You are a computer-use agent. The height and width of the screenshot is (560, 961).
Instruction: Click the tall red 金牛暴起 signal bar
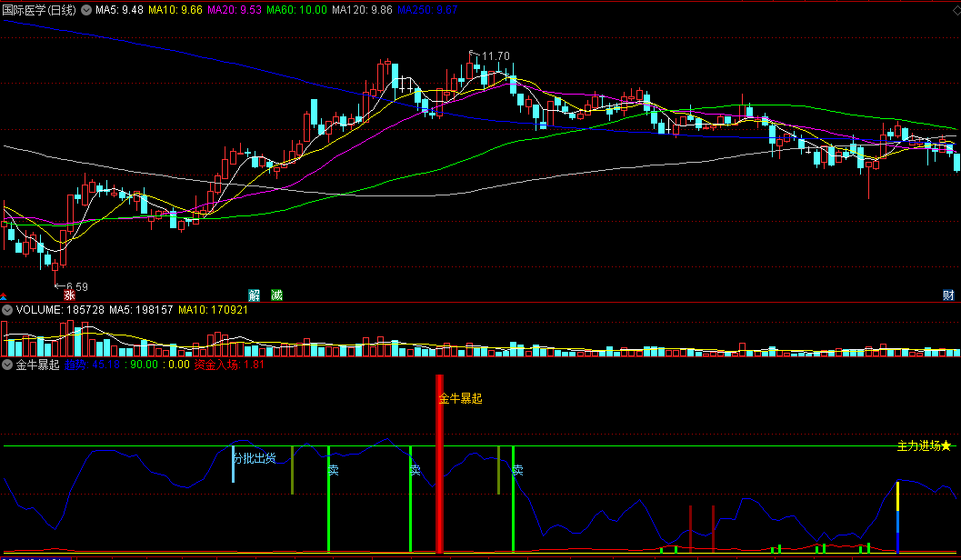pos(439,464)
